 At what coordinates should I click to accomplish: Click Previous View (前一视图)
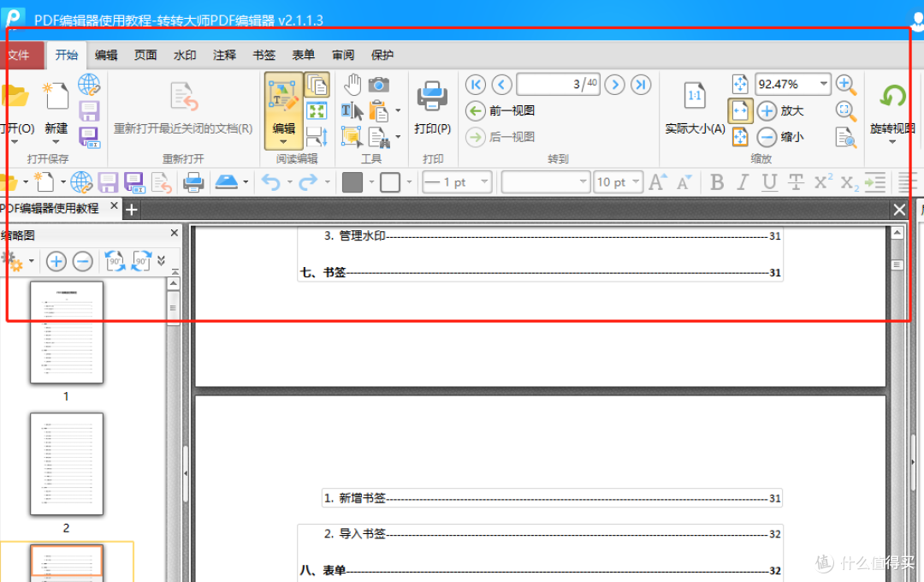500,111
